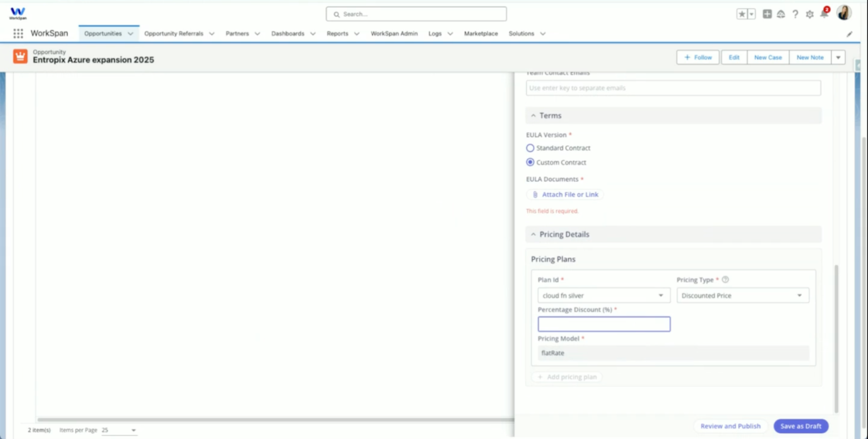
Task: Open more record actions dropdown
Action: [x=838, y=57]
